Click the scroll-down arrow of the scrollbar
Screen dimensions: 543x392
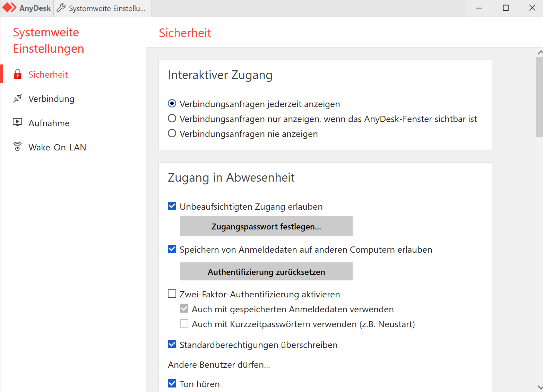point(540,387)
